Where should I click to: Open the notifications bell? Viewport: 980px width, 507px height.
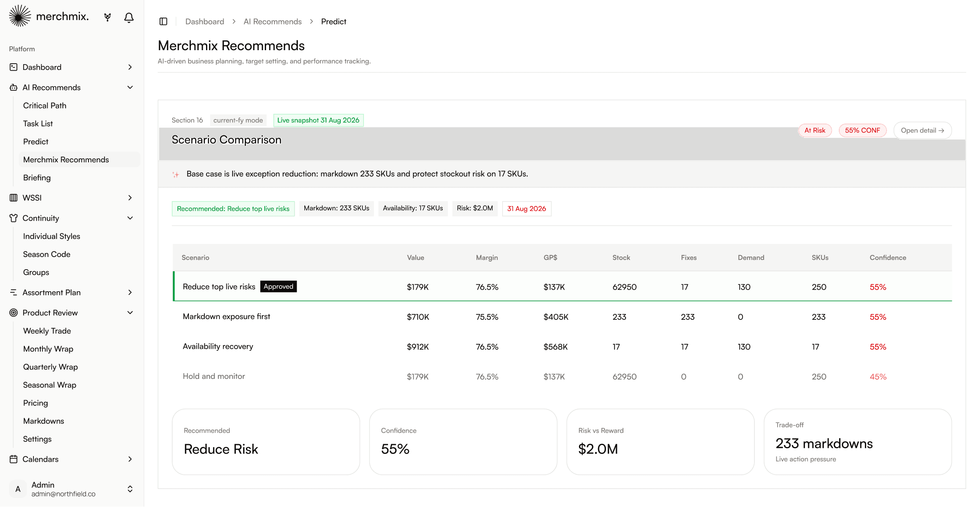click(x=129, y=18)
